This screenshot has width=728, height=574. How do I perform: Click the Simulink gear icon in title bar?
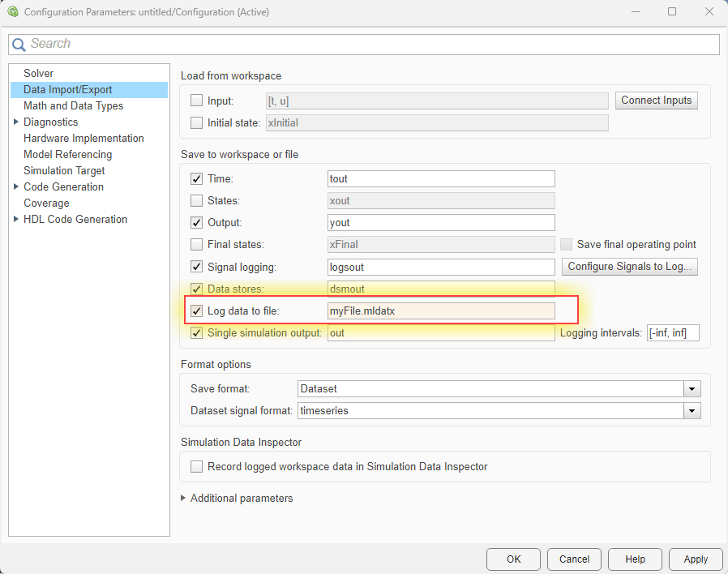13,11
